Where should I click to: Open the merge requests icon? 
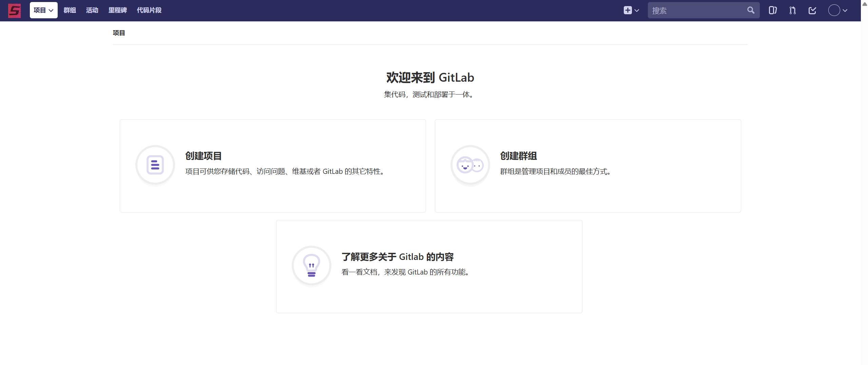[x=792, y=11]
